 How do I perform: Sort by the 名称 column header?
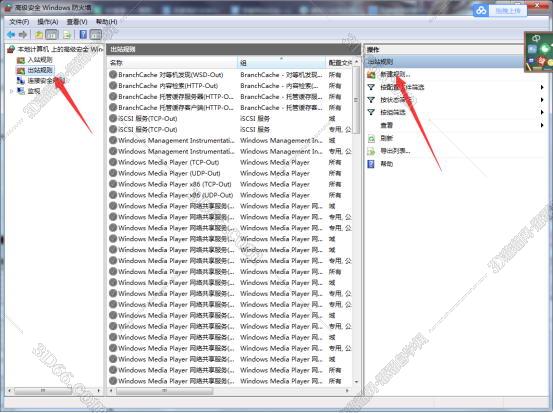tap(172, 63)
